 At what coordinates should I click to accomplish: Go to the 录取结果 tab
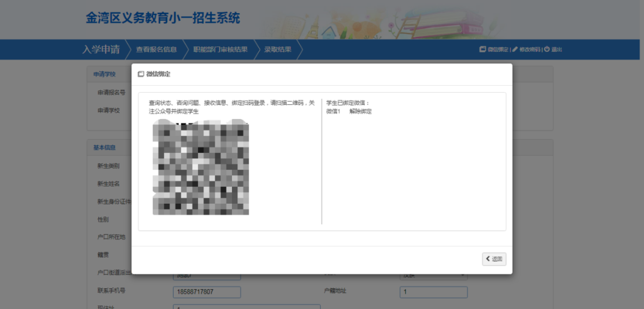tap(278, 49)
